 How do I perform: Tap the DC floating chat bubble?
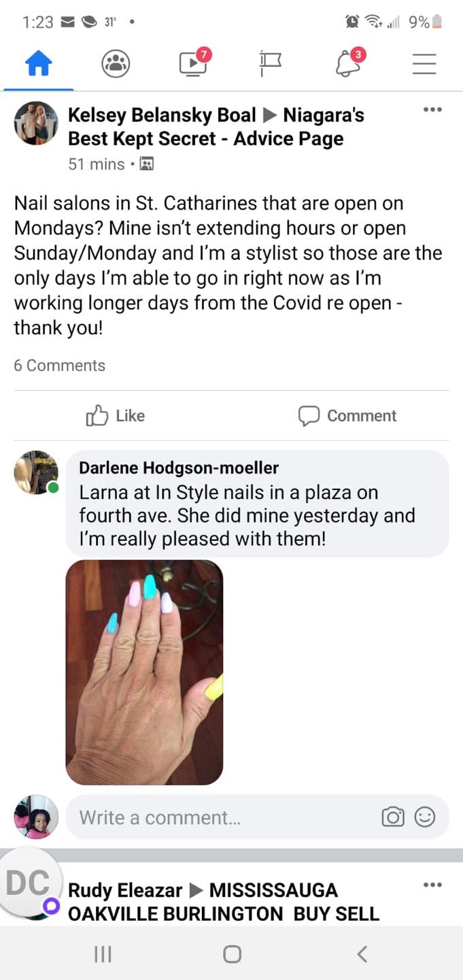click(x=29, y=883)
